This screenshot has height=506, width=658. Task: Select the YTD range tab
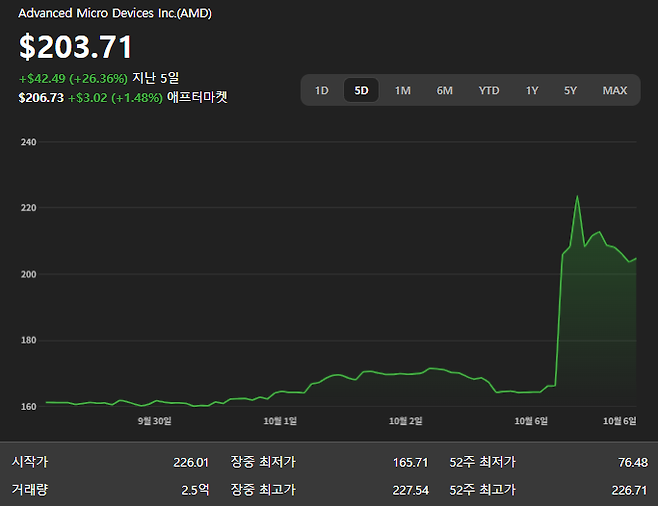[x=488, y=90]
